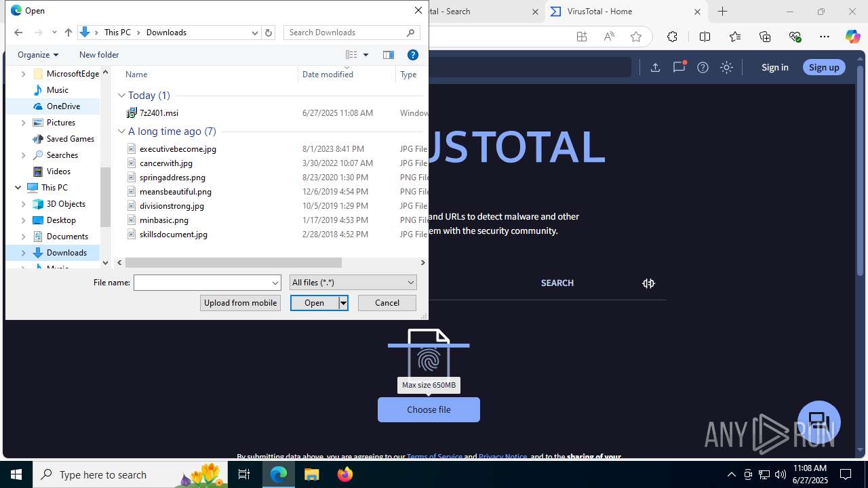The width and height of the screenshot is (868, 488).
Task: Select cancerwith.jpg file
Action: tap(166, 163)
